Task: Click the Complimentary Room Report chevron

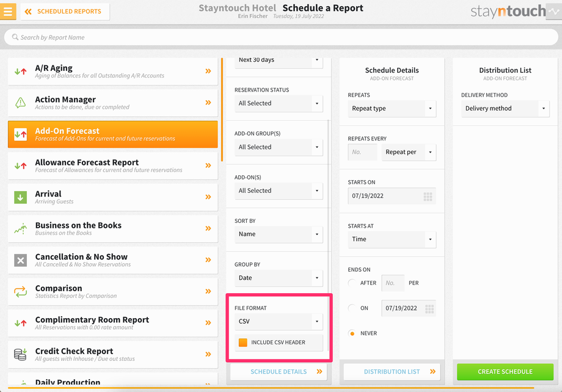Action: pos(208,322)
